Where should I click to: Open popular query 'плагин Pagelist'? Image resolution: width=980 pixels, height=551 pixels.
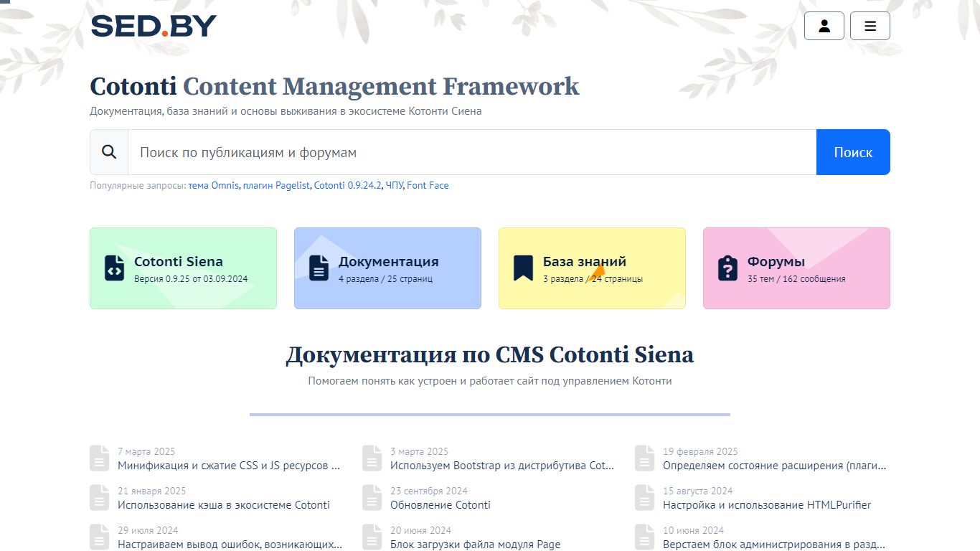tap(276, 185)
